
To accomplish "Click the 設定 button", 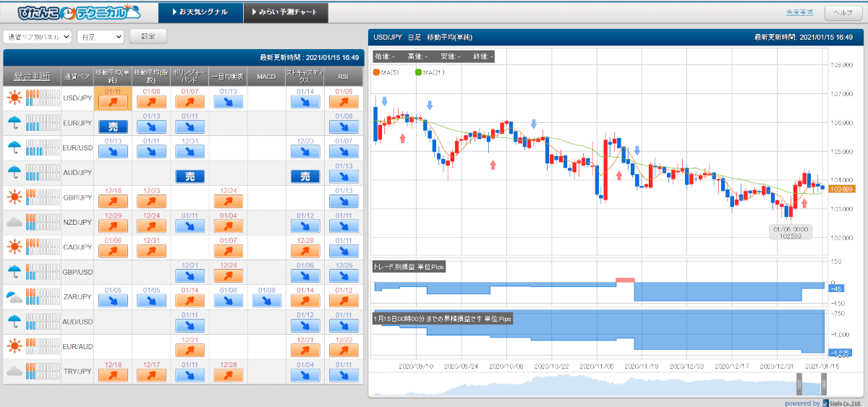I will pyautogui.click(x=148, y=36).
